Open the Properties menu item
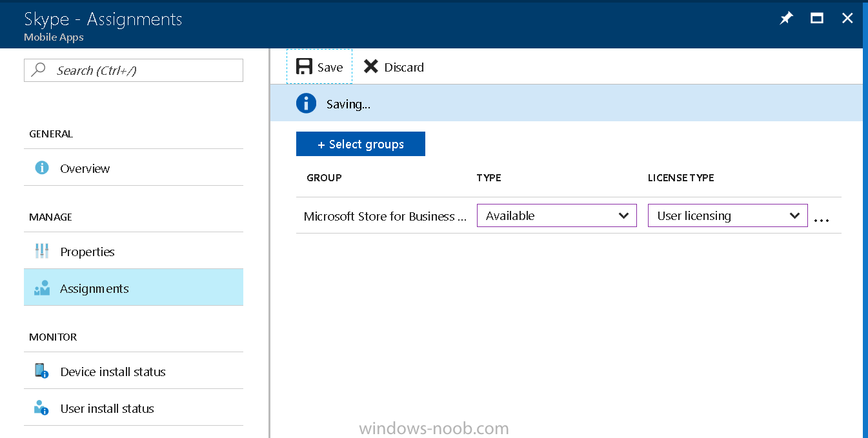Viewport: 868px width, 438px height. [x=134, y=251]
